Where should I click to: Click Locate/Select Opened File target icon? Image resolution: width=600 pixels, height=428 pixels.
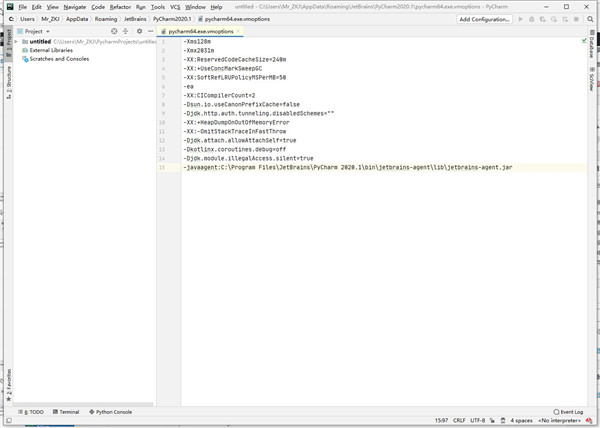114,31
